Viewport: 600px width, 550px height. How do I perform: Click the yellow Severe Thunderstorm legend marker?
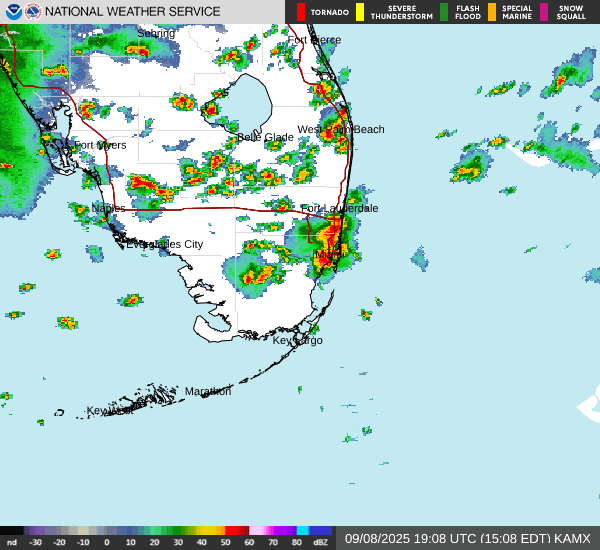[x=361, y=12]
